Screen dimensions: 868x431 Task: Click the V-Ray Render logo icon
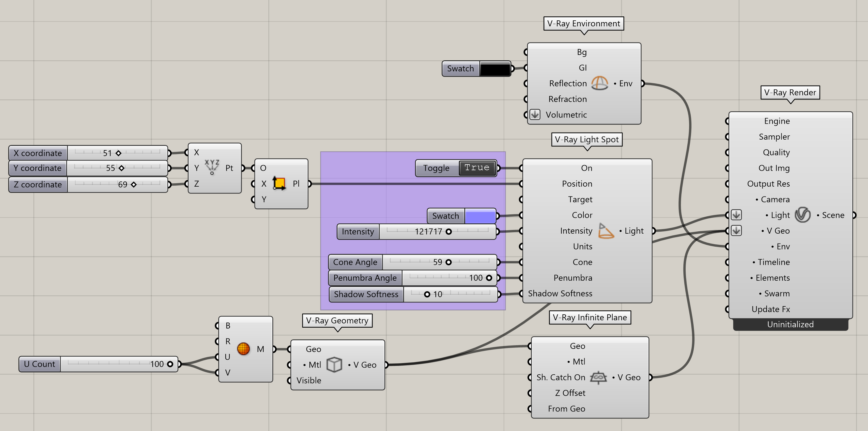[x=803, y=215]
